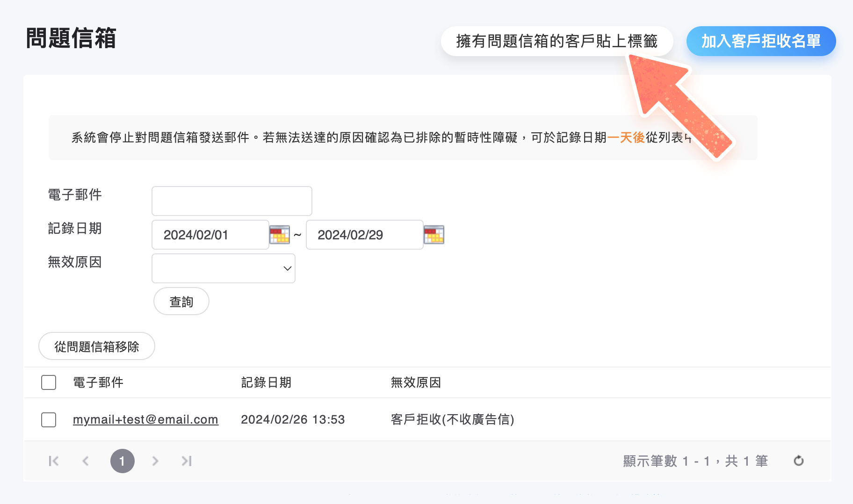Click 擁有問題信箱的客戶貼上標籤 button
Image resolution: width=853 pixels, height=504 pixels.
(557, 41)
